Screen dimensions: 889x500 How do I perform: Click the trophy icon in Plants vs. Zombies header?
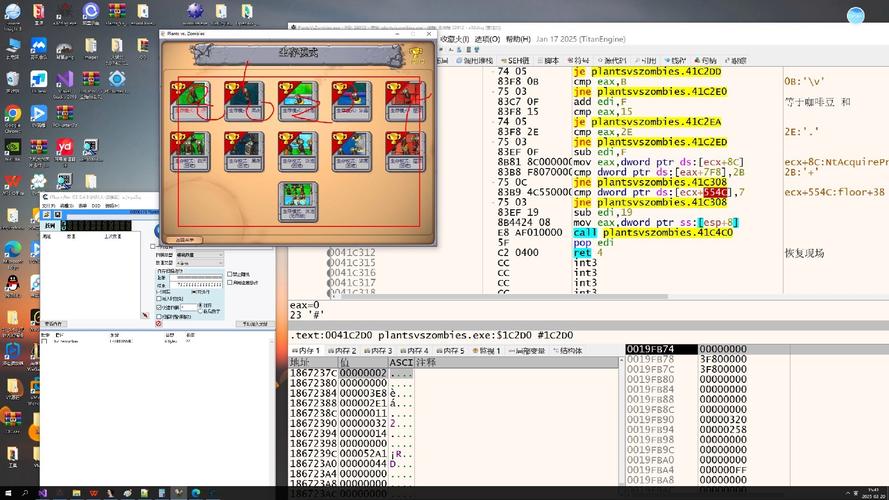[x=417, y=54]
